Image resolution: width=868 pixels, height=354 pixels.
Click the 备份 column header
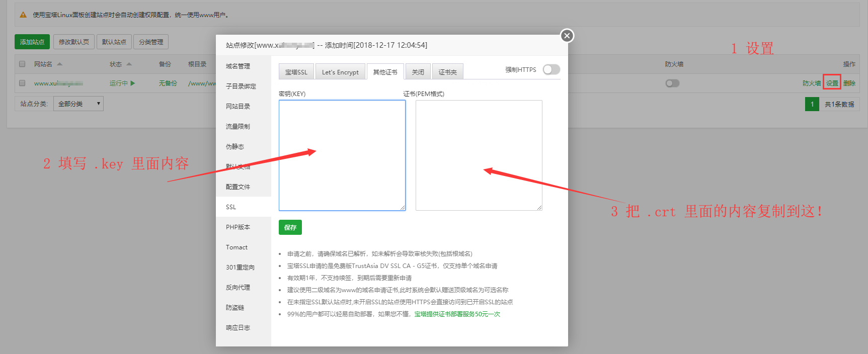(165, 64)
